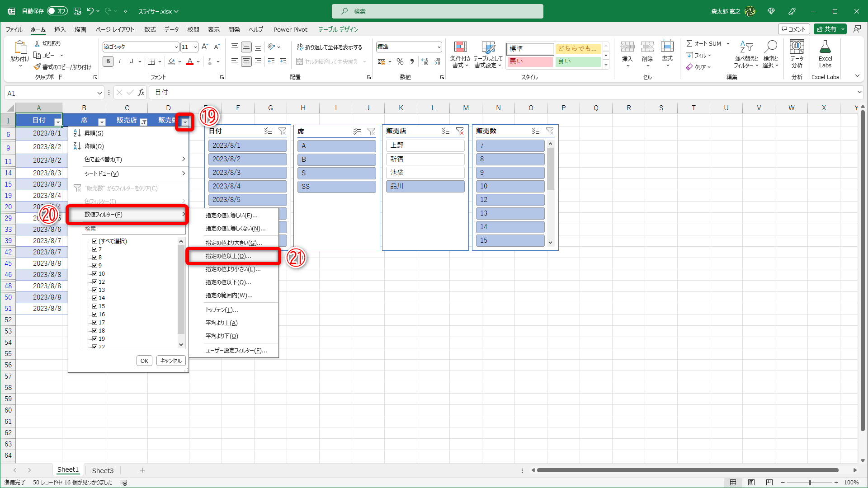Uncheck the (すべて選択) checkbox
This screenshot has height=488, width=868.
[95, 241]
